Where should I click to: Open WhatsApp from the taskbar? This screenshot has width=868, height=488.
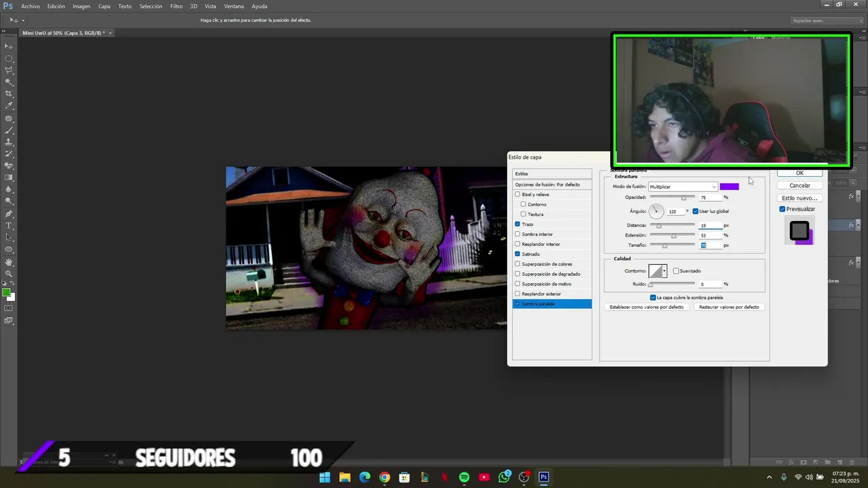click(x=504, y=477)
